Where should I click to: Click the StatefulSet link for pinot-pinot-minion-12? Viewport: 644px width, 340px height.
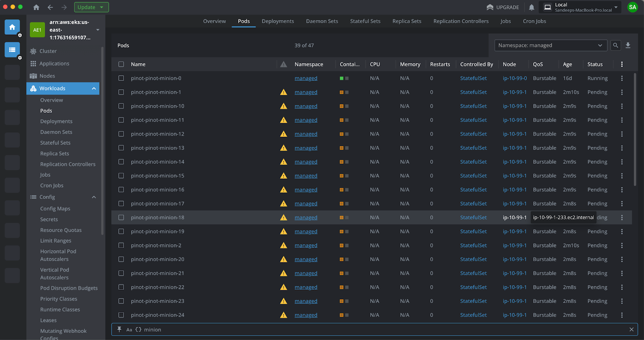(473, 134)
